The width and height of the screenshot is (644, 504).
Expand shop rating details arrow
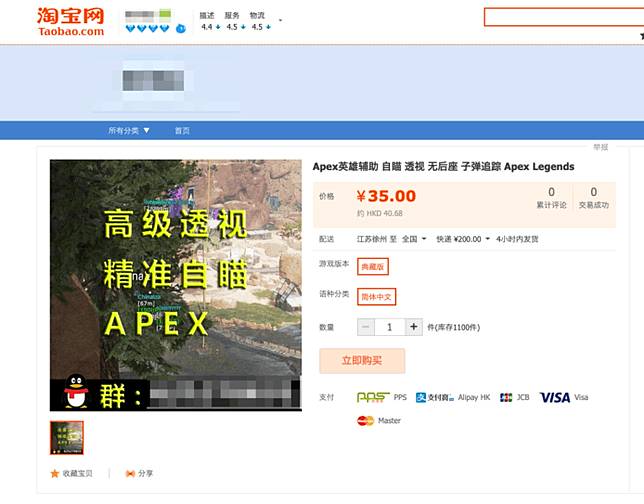pos(281,20)
